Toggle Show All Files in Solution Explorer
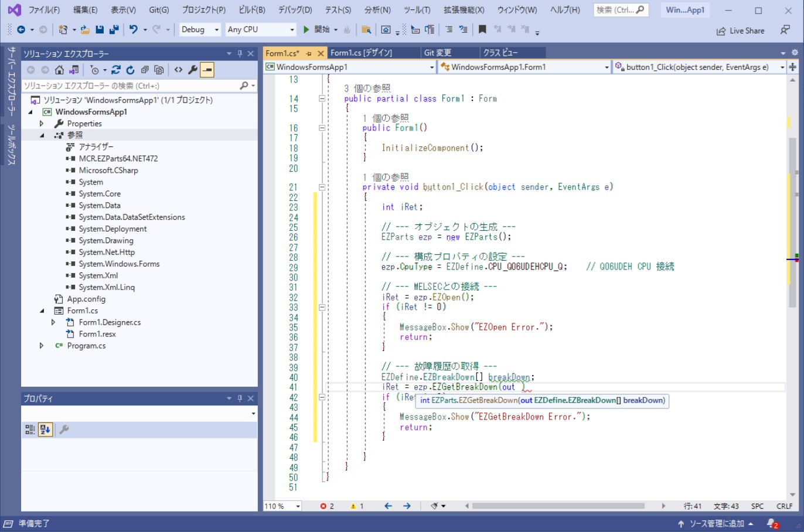This screenshot has width=804, height=532. point(159,70)
